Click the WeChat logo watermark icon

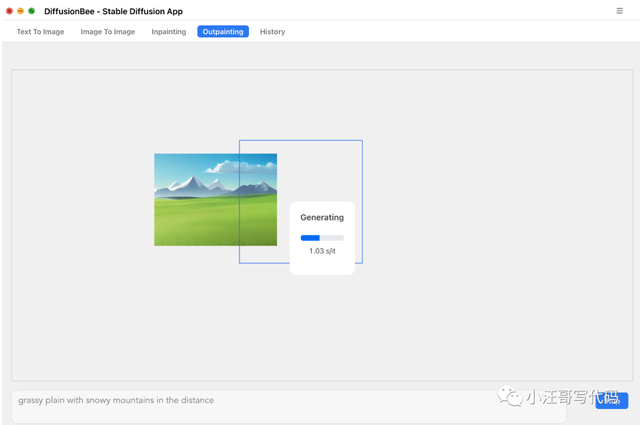pos(510,397)
